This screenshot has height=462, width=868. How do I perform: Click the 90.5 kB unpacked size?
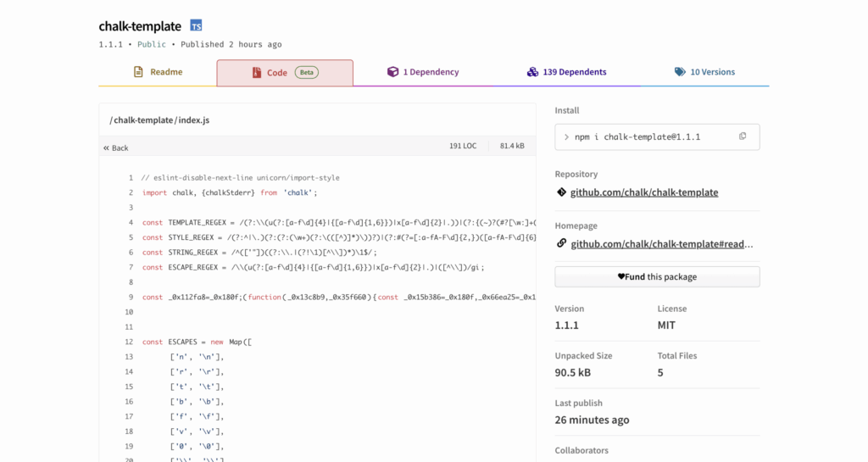(x=573, y=372)
